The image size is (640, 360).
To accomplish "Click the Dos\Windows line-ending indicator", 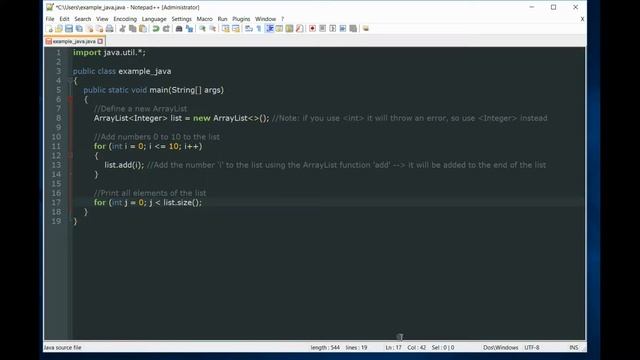I will 500,348.
